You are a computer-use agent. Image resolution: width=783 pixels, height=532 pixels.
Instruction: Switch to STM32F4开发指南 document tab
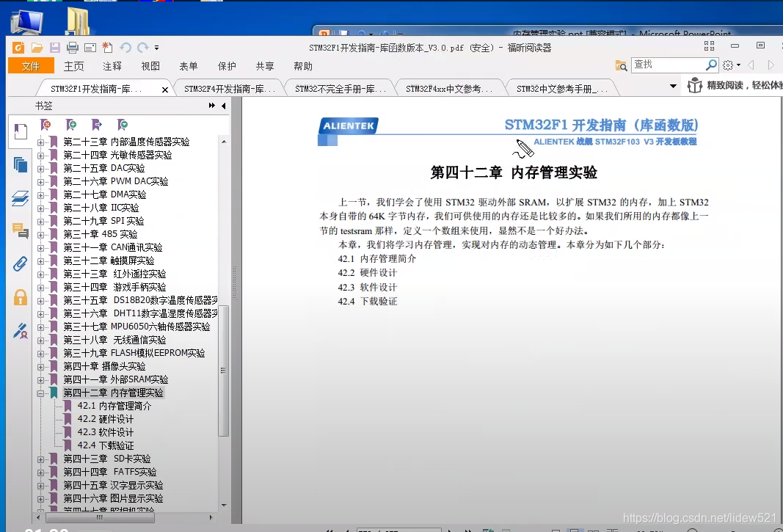click(x=230, y=89)
